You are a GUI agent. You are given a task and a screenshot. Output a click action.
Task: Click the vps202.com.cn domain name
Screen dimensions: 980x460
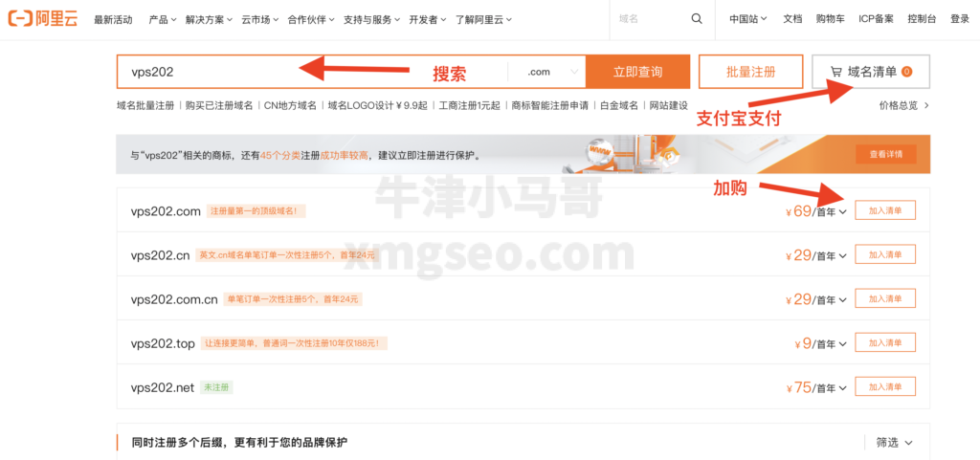(x=174, y=299)
